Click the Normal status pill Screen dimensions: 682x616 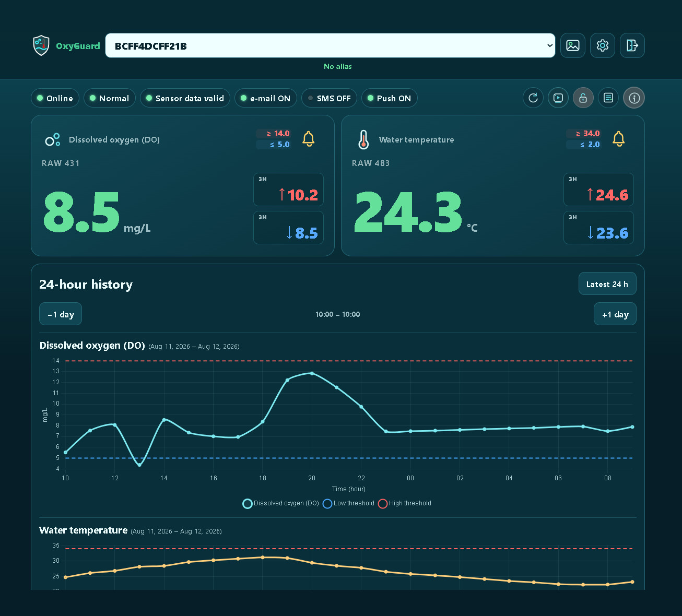coord(110,98)
